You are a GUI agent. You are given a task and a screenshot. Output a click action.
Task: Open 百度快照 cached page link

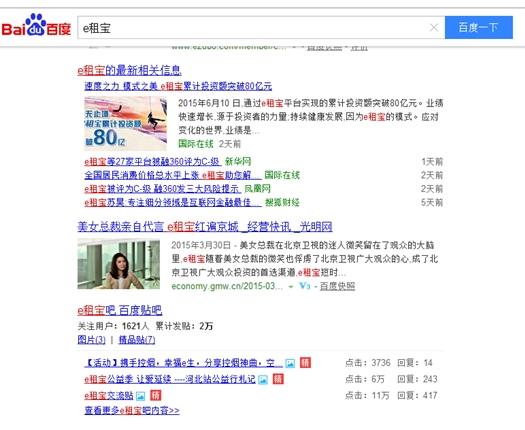tap(337, 286)
